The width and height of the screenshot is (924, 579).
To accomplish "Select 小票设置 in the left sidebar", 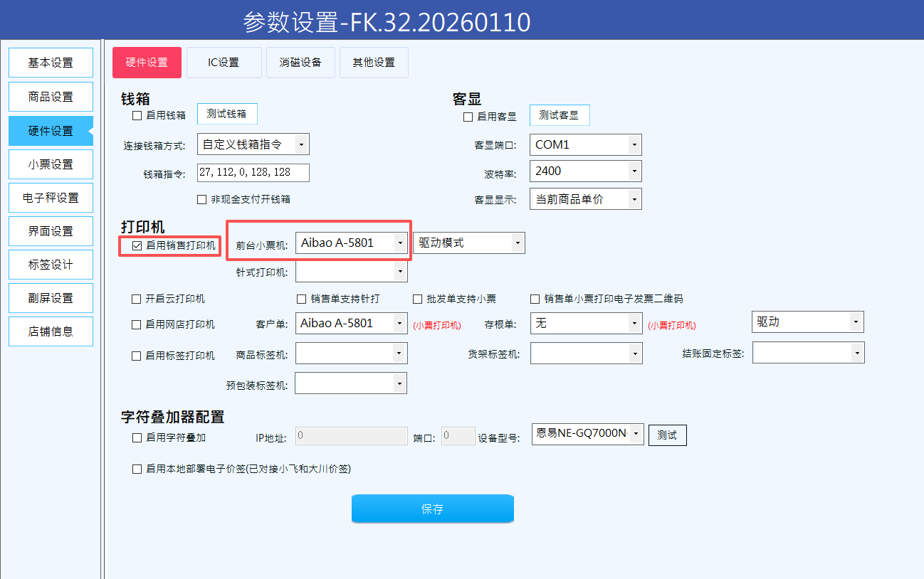I will (51, 164).
